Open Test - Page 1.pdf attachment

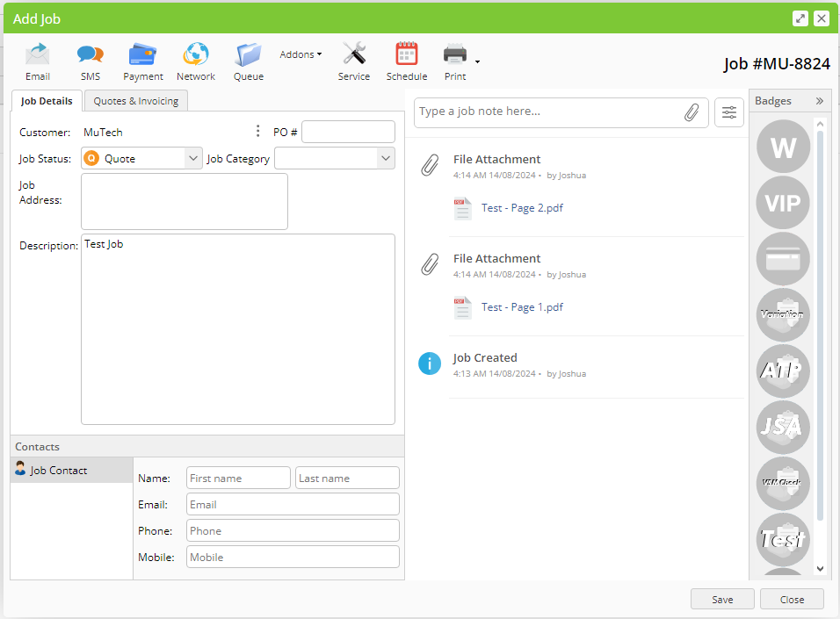[522, 306]
